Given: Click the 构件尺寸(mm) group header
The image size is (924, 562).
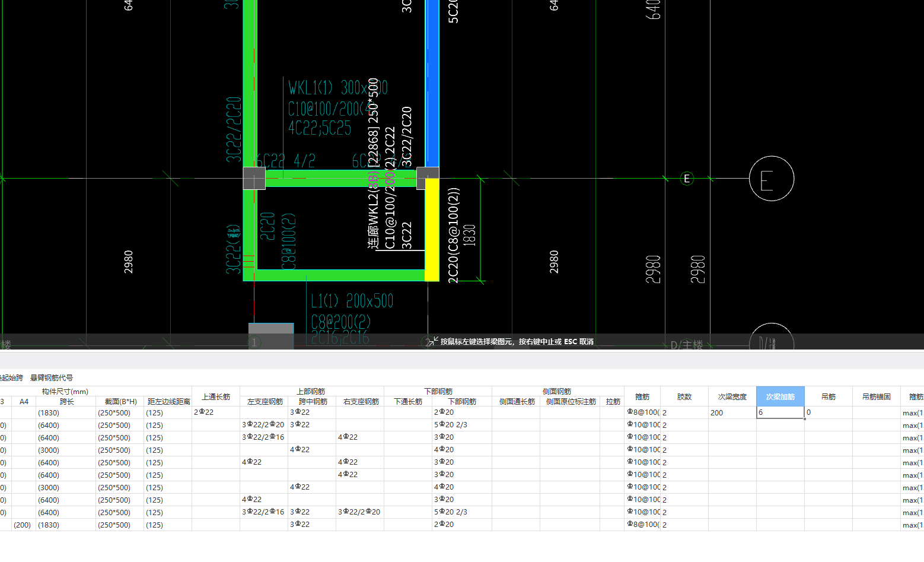Looking at the screenshot, I should click(x=65, y=391).
